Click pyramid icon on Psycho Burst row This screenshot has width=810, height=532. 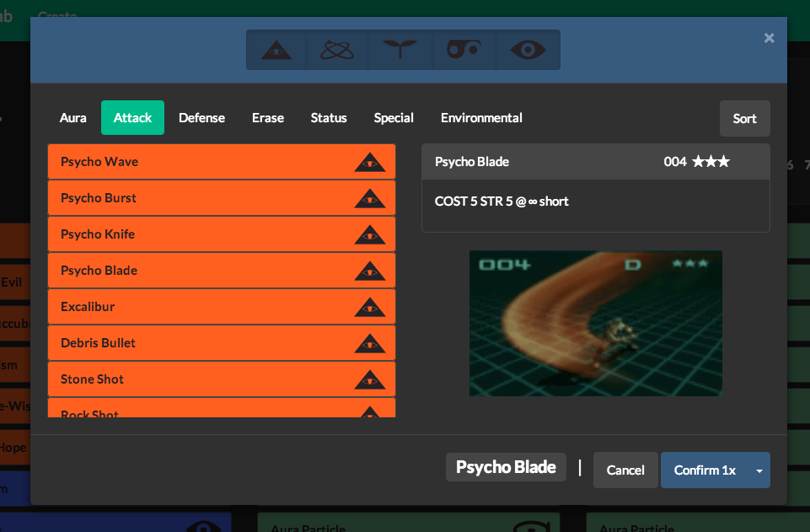click(x=370, y=198)
